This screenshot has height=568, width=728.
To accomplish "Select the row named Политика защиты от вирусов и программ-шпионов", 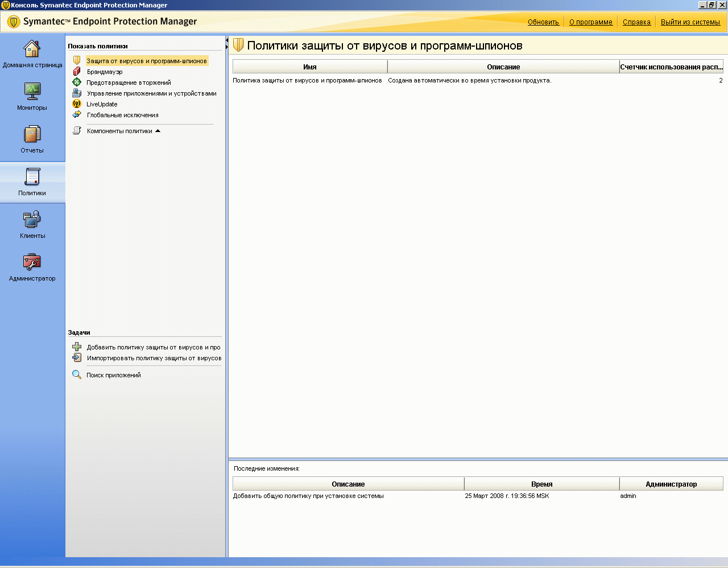I will [x=478, y=80].
